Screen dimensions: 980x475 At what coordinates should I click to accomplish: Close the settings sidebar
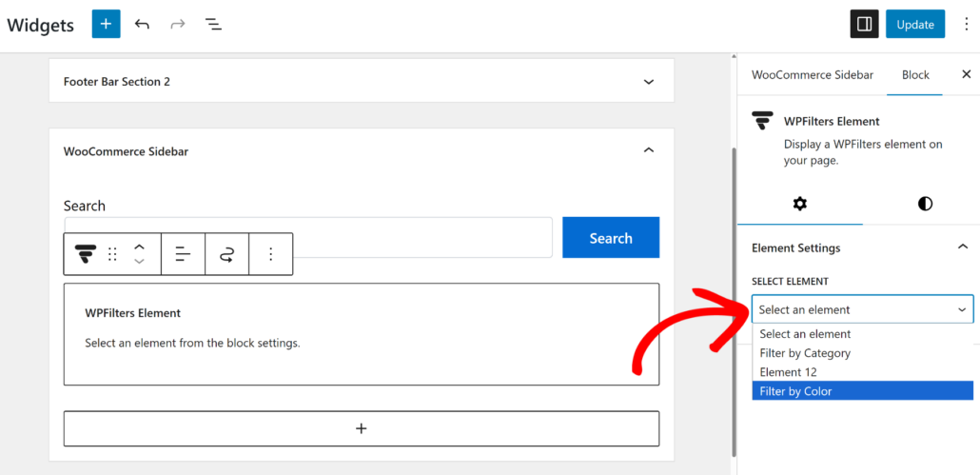(966, 74)
